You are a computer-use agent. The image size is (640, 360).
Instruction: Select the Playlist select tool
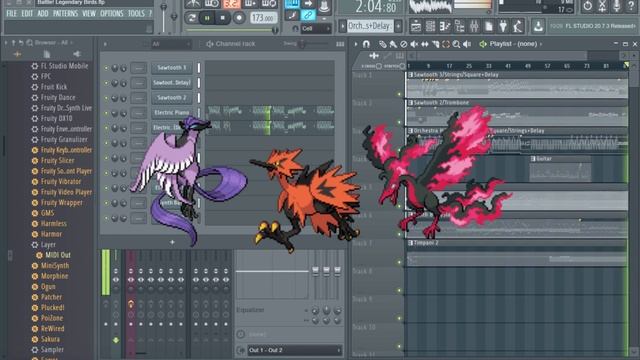coord(446,44)
